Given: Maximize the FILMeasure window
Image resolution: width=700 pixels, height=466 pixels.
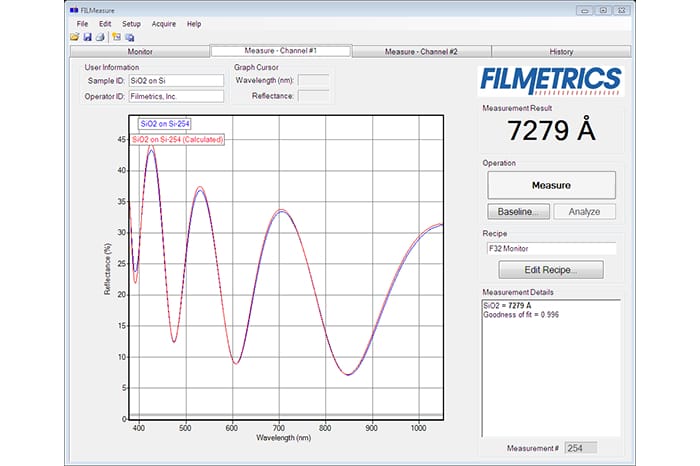Looking at the screenshot, I should click(x=603, y=10).
